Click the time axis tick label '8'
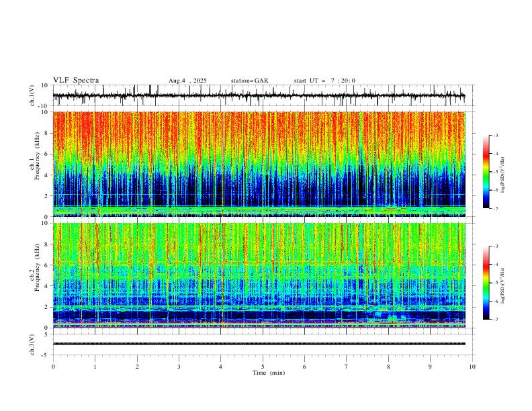 point(388,367)
